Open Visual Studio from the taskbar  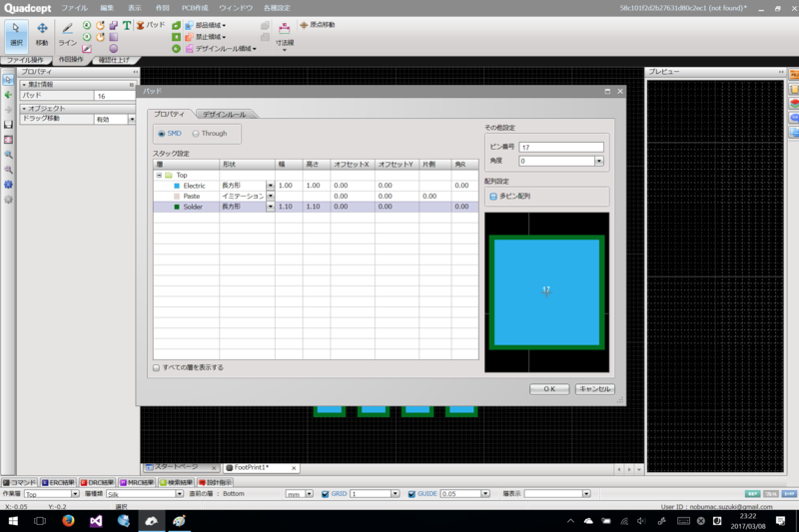96,521
